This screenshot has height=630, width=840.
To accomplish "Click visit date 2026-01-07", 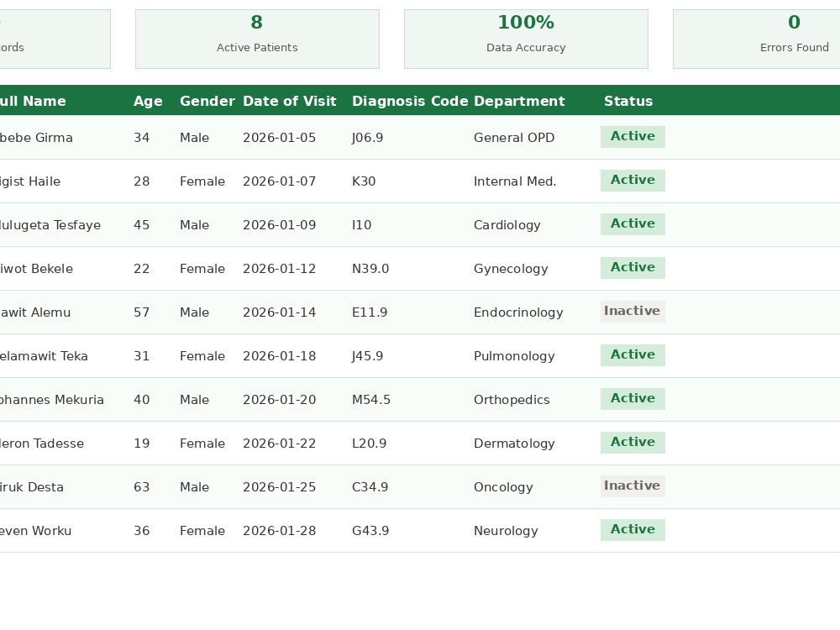I will coord(279,181).
